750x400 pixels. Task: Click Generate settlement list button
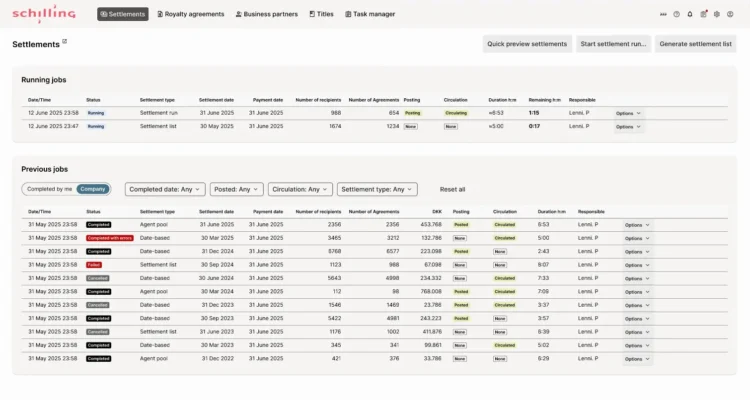click(695, 44)
